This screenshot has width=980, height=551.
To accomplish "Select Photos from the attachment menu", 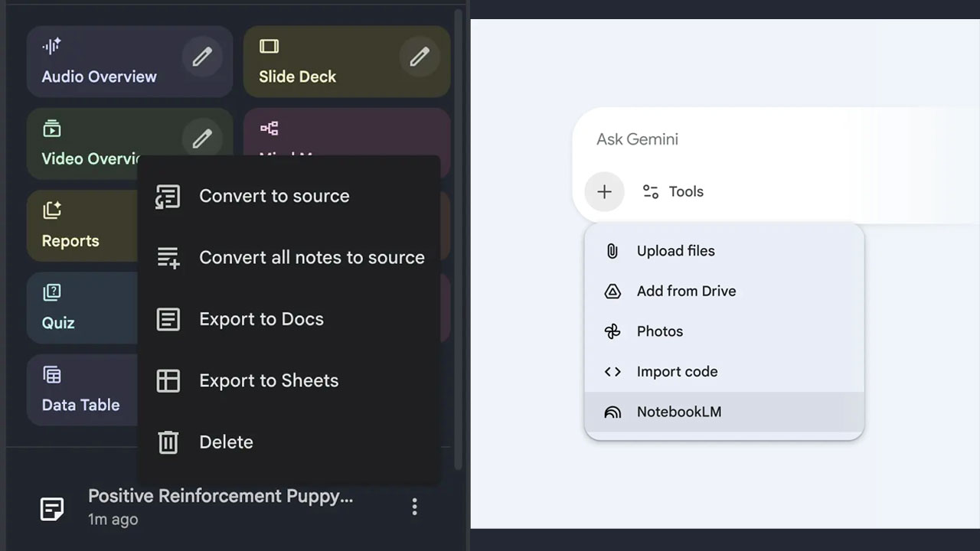I will pyautogui.click(x=659, y=331).
